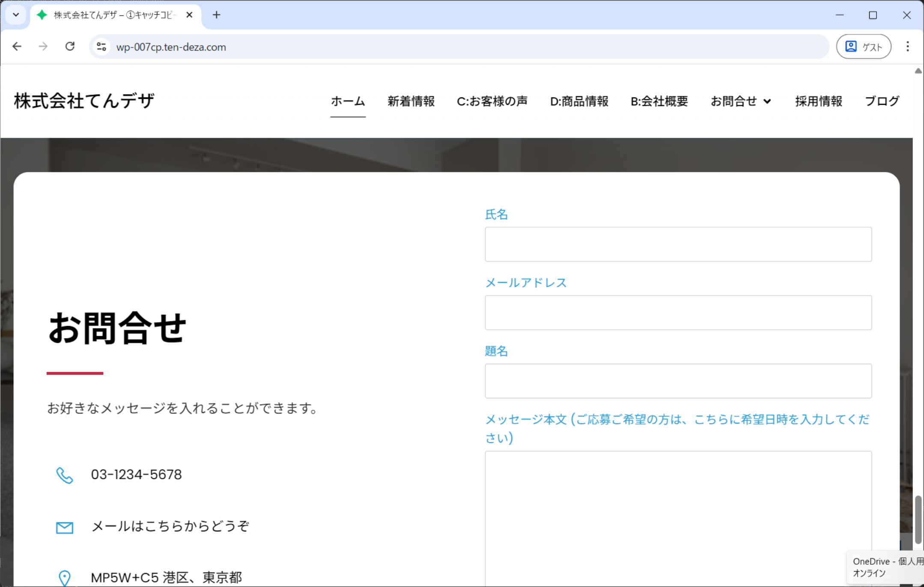
Task: Click the phone icon beside 03-1234-5678
Action: click(x=65, y=475)
